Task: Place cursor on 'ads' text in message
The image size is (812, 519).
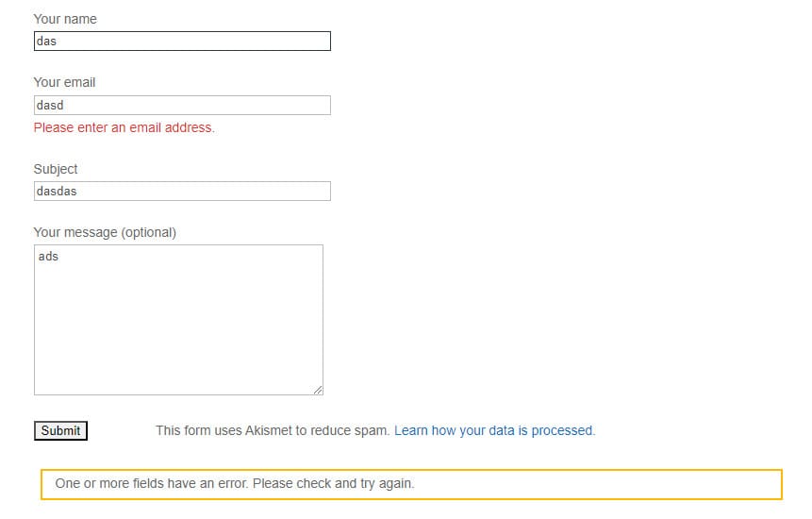Action: [x=48, y=257]
